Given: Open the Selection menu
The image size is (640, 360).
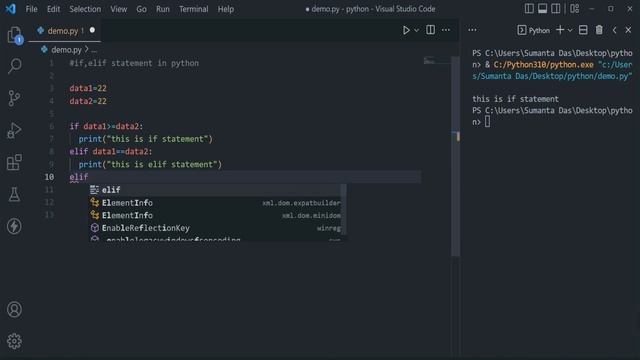Looking at the screenshot, I should [x=85, y=9].
